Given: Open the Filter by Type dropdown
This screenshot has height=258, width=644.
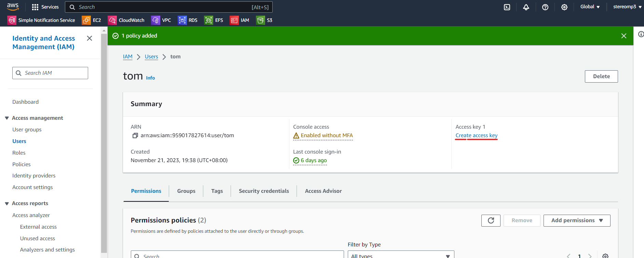Looking at the screenshot, I should 401,255.
